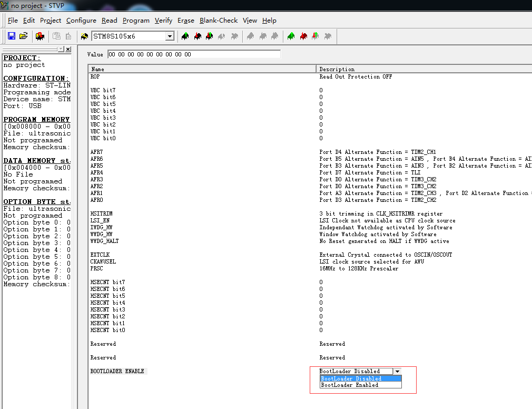532x409 pixels.
Task: Open the BOOTLOADER ENABLE dropdown arrow
Action: pyautogui.click(x=398, y=371)
